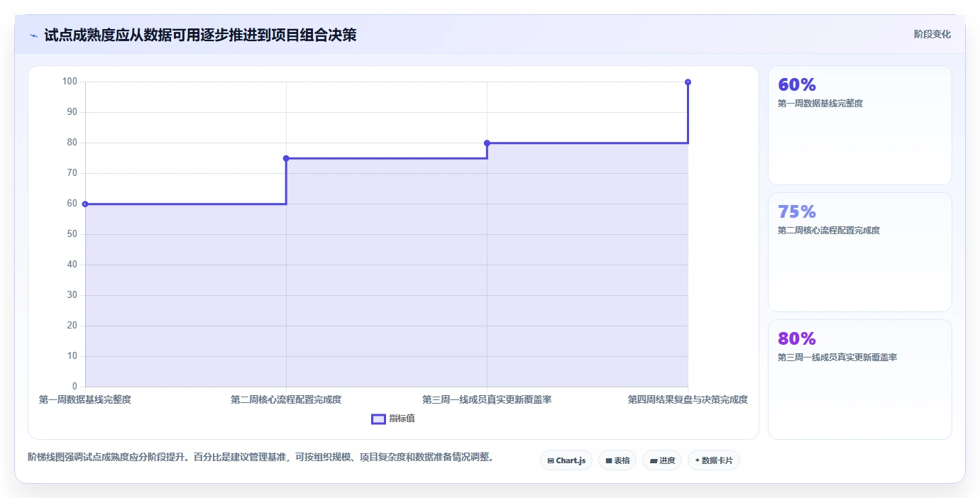Screen dimensions: 980x498
Task: Click the 75 data point on chart
Action: pos(286,158)
